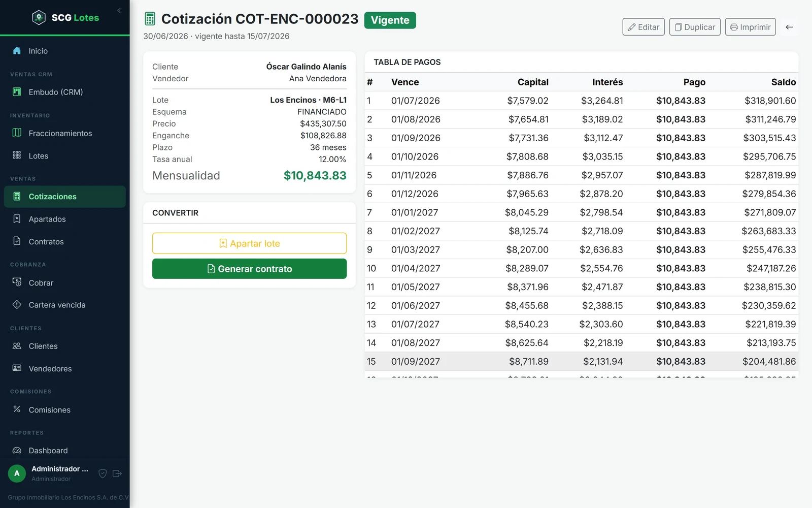Click the Embudo (CRM) kanban icon
The width and height of the screenshot is (812, 508).
pos(17,92)
